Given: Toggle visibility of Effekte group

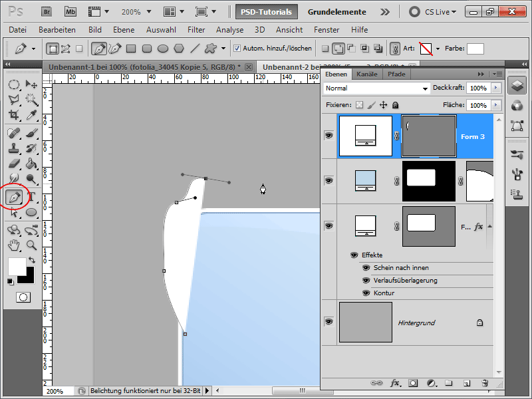Looking at the screenshot, I should (x=354, y=255).
